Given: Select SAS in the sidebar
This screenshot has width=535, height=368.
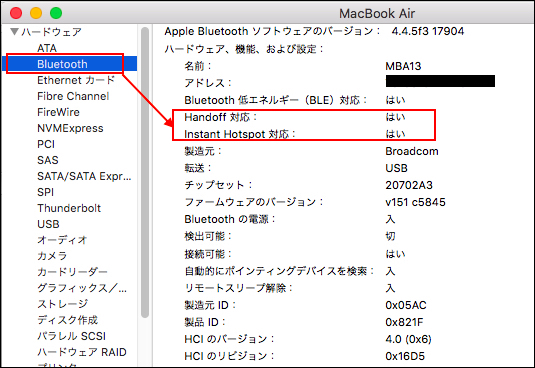Looking at the screenshot, I should [x=48, y=160].
